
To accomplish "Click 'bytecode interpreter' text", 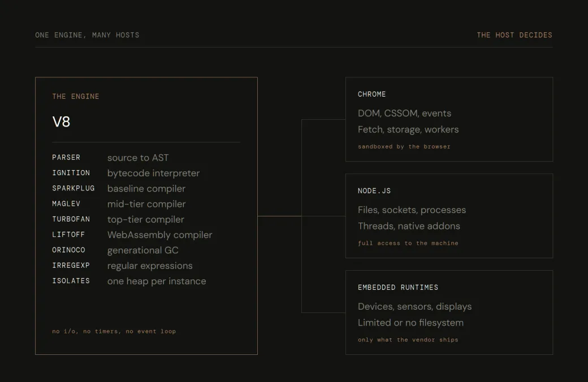I will click(x=153, y=173).
